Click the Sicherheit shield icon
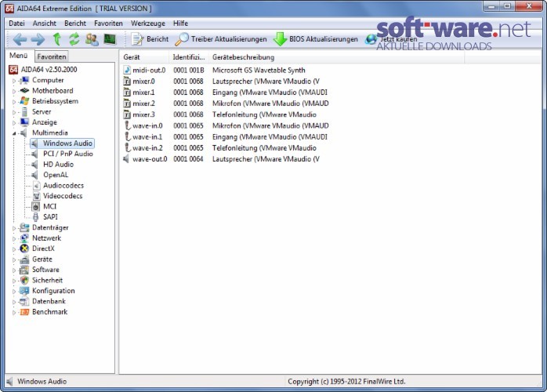The image size is (547, 392). [24, 281]
